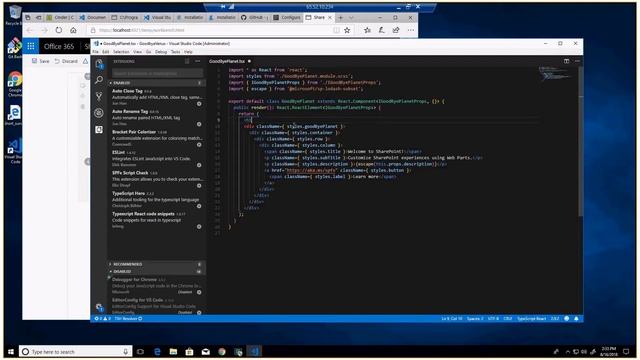The width and height of the screenshot is (640, 360).
Task: Click the editor vertical scrollbar
Action: pyautogui.click(x=580, y=141)
